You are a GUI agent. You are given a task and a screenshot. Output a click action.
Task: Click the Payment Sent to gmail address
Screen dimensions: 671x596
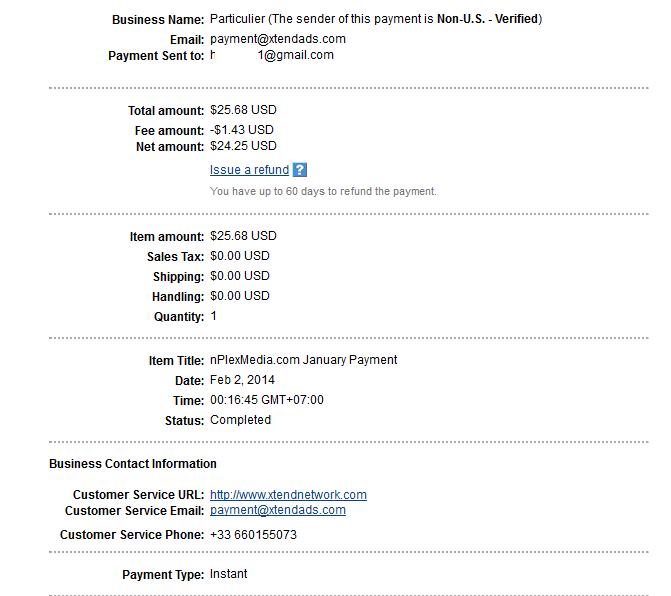click(272, 55)
